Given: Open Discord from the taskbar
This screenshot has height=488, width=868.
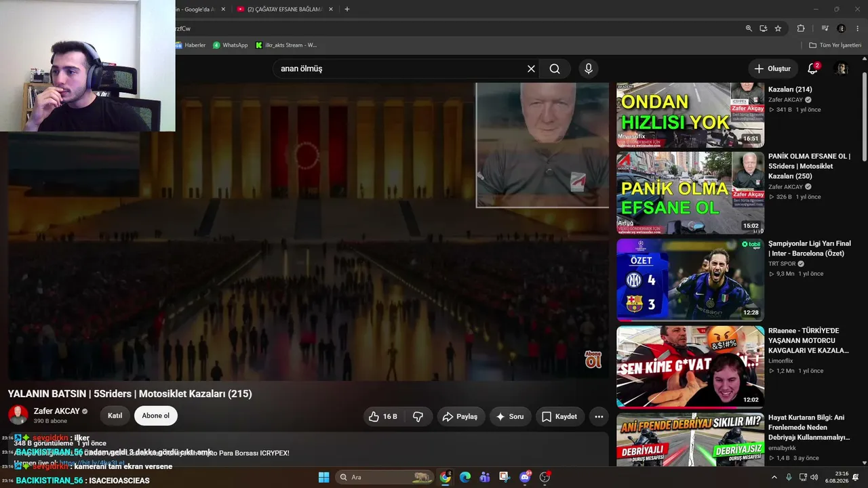Looking at the screenshot, I should pos(525,477).
